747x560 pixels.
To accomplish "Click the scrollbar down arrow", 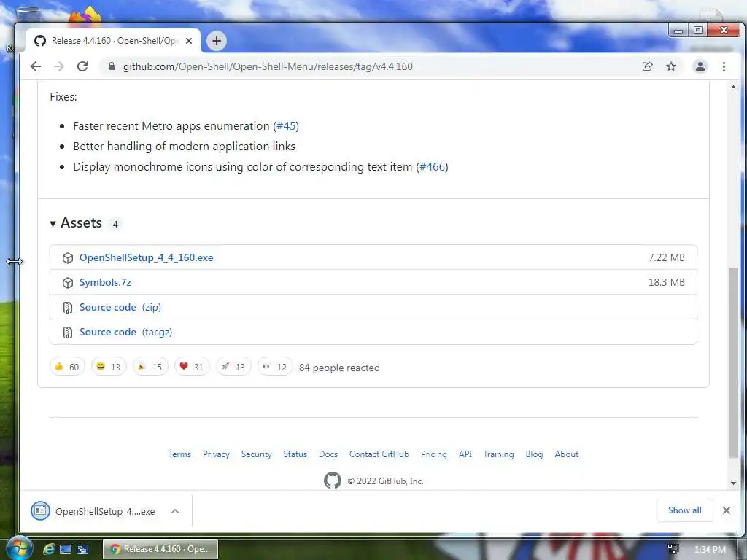I will pyautogui.click(x=733, y=483).
